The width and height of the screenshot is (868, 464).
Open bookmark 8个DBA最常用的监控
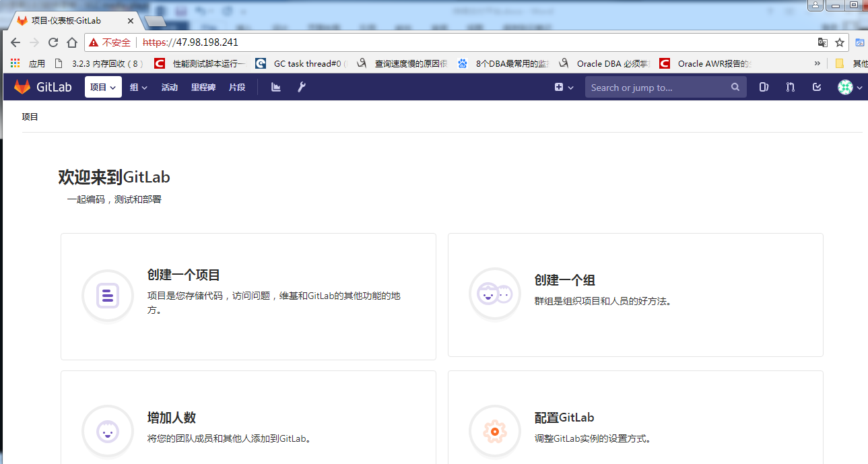[503, 64]
